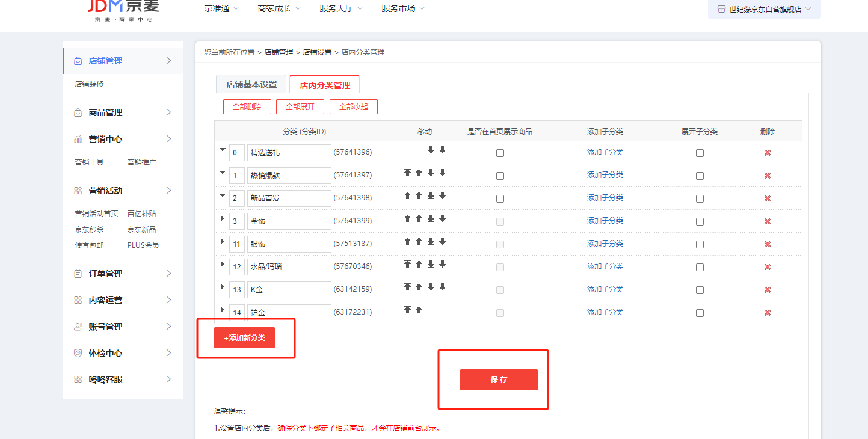
Task: Collapse the 精选送礼 category triangle
Action: tap(222, 150)
